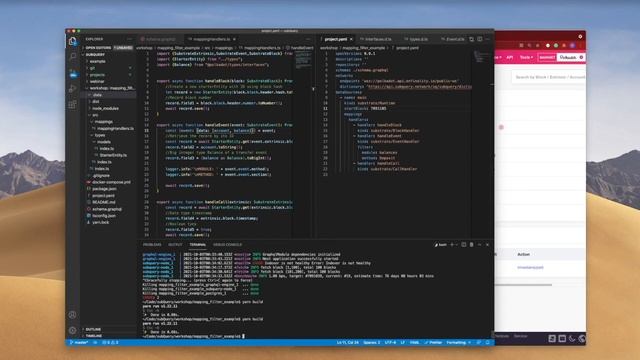640x360 pixels.
Task: Open schema.graphql in file tree
Action: [x=107, y=209]
